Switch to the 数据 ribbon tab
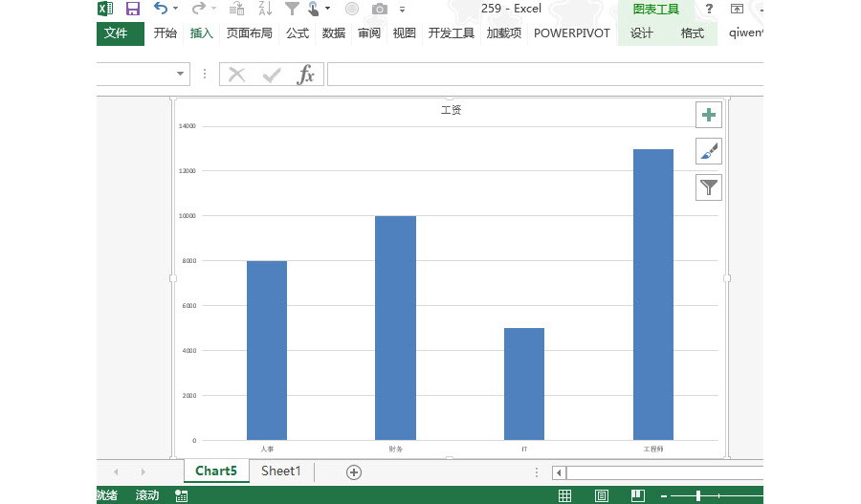 pos(334,33)
